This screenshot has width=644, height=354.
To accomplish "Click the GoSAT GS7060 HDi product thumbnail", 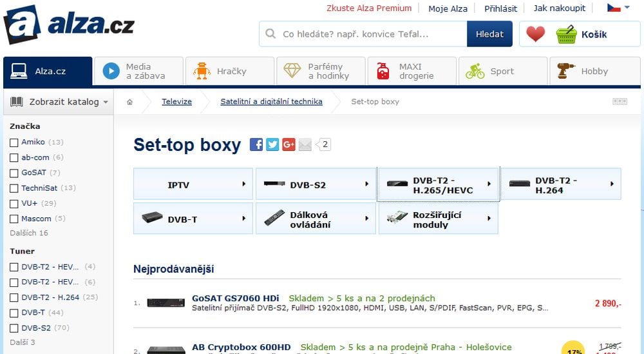I will coord(166,303).
